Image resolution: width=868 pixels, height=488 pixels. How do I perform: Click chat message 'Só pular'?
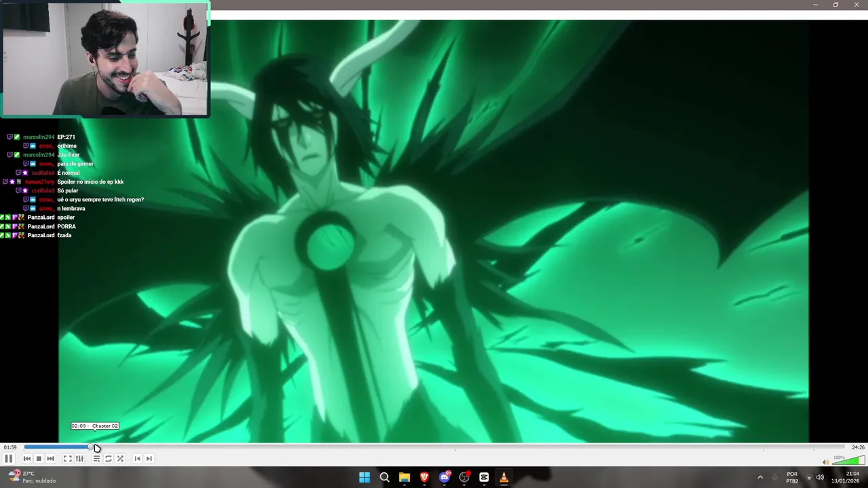pyautogui.click(x=68, y=190)
